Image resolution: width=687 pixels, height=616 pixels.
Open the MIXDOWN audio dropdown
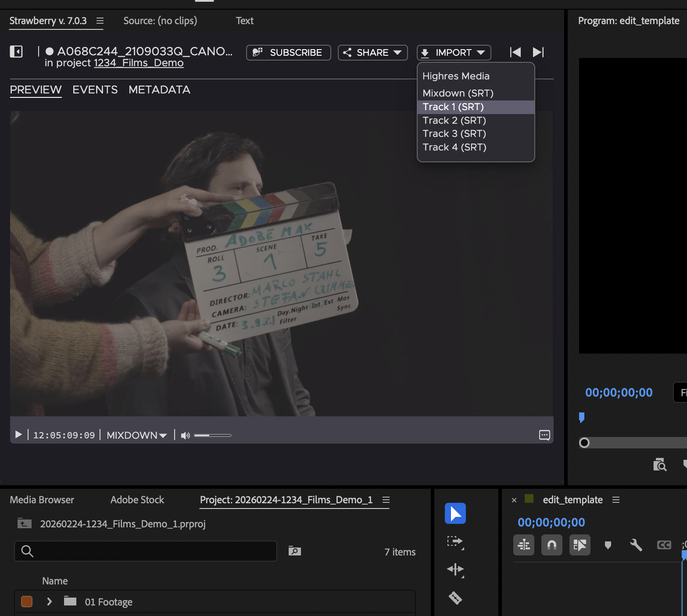[136, 435]
